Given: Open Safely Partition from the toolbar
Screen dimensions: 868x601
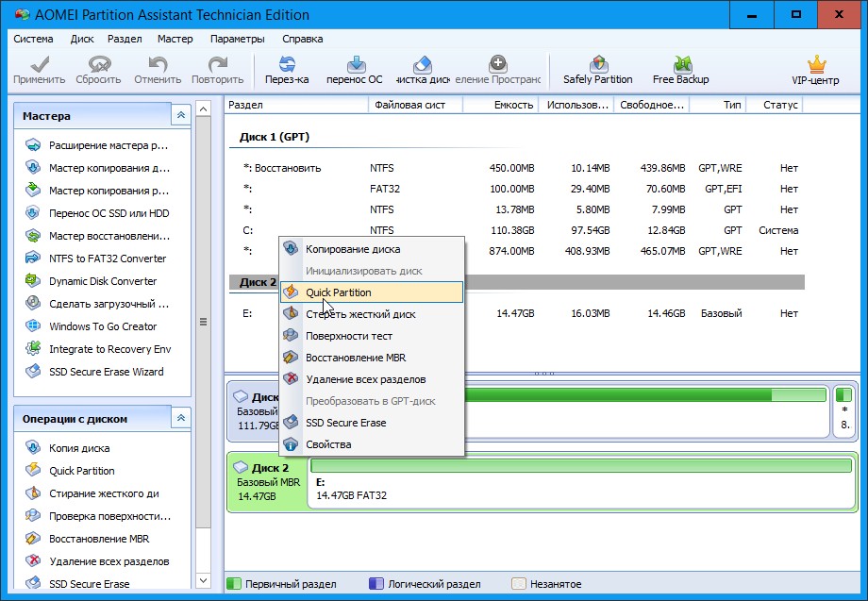Looking at the screenshot, I should (598, 70).
